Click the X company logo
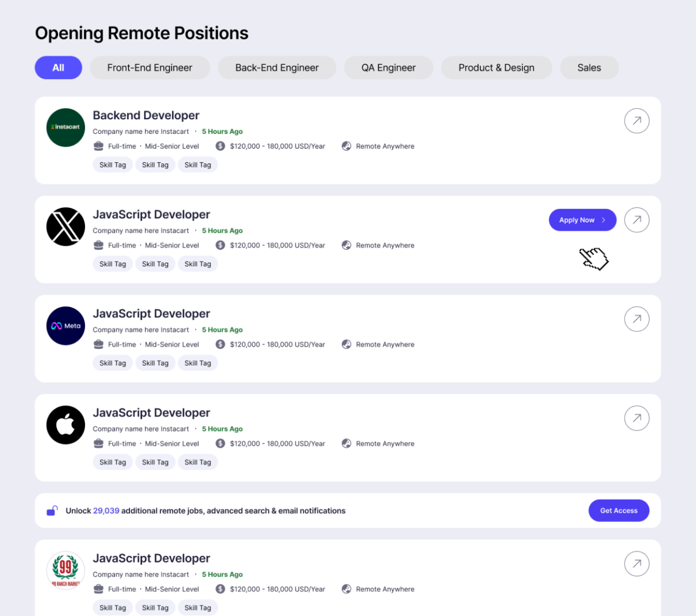The image size is (696, 616). 66,227
